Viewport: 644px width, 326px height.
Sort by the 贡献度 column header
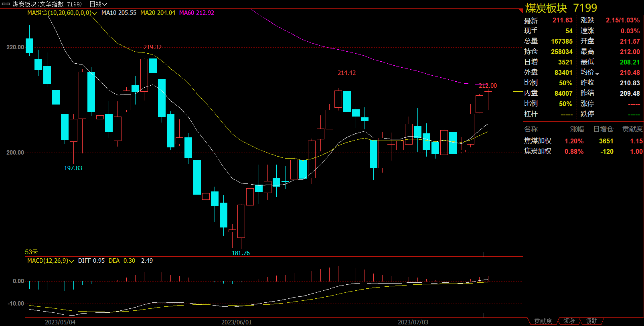point(632,129)
